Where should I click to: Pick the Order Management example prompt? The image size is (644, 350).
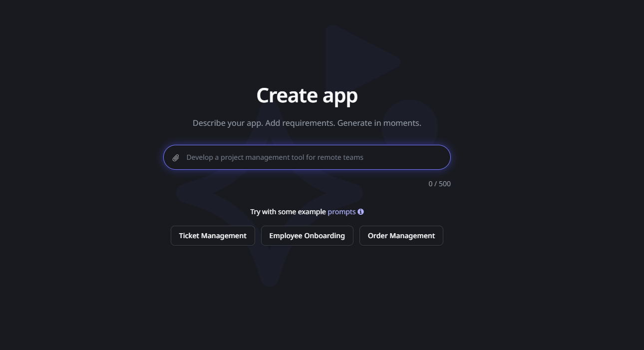pyautogui.click(x=401, y=236)
